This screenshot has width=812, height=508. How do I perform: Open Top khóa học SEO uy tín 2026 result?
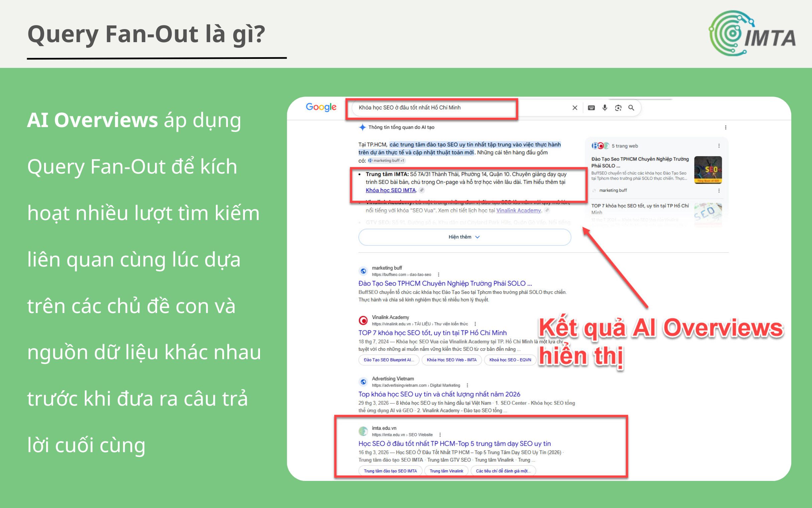pyautogui.click(x=439, y=394)
